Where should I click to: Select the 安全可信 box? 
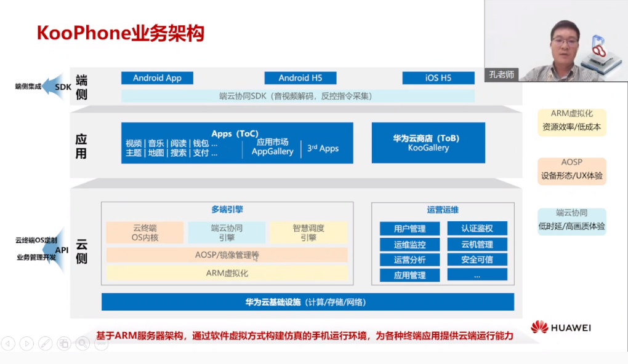(477, 259)
